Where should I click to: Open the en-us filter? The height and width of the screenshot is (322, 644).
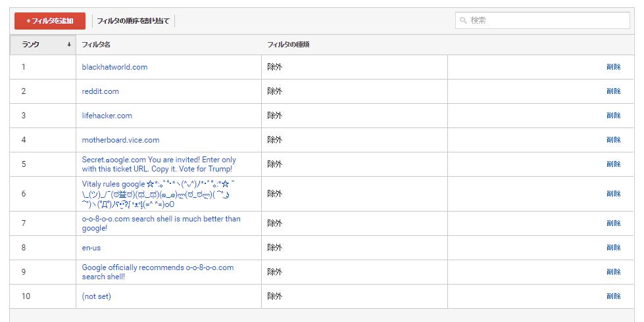pos(91,248)
